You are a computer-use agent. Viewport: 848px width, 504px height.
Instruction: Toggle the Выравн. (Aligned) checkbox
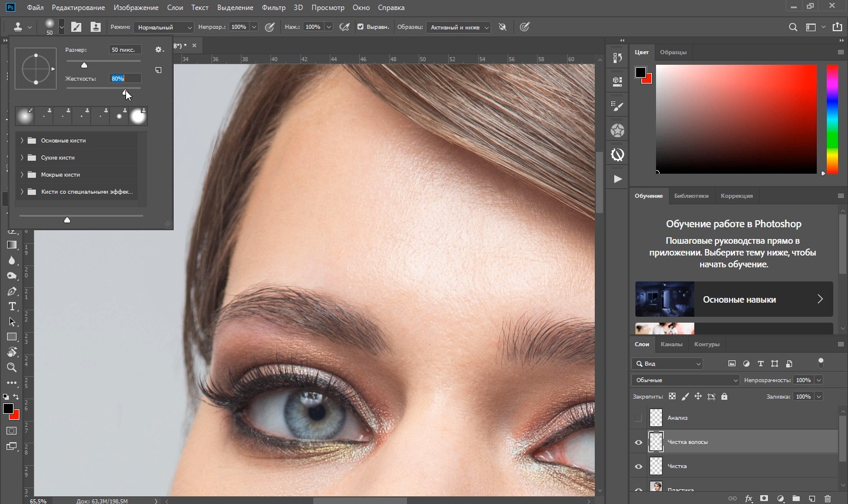click(360, 27)
